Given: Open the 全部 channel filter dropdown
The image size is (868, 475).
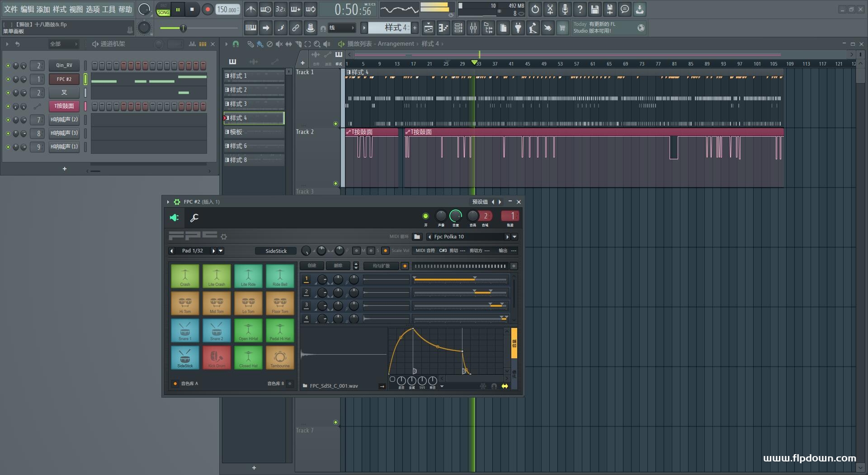Looking at the screenshot, I should 63,44.
